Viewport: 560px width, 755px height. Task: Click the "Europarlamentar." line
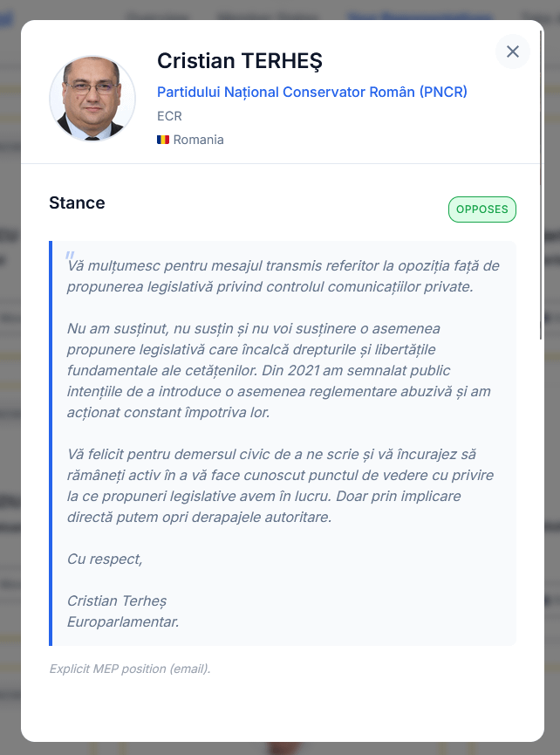(x=123, y=621)
